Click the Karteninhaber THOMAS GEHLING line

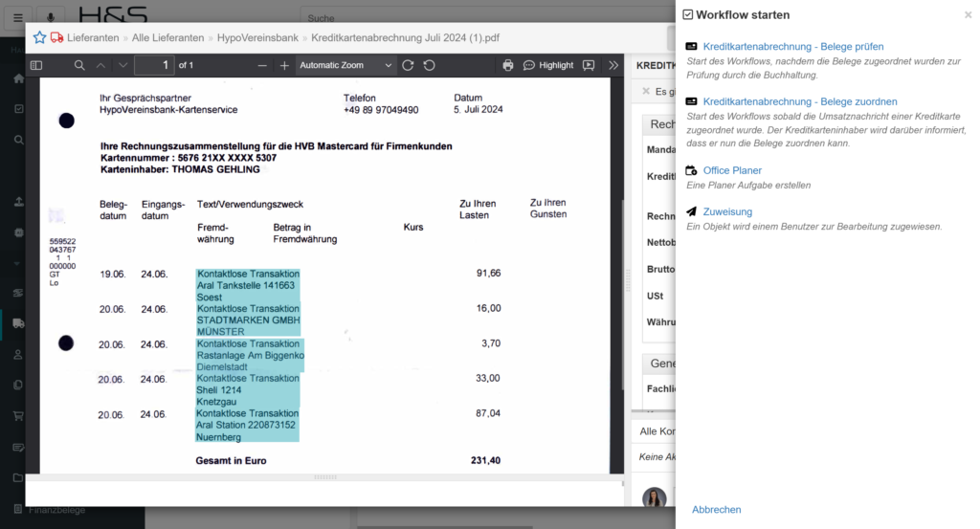180,169
